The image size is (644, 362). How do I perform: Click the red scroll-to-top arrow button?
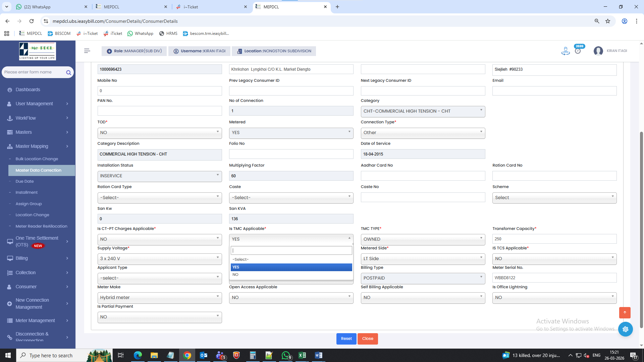[x=625, y=312]
